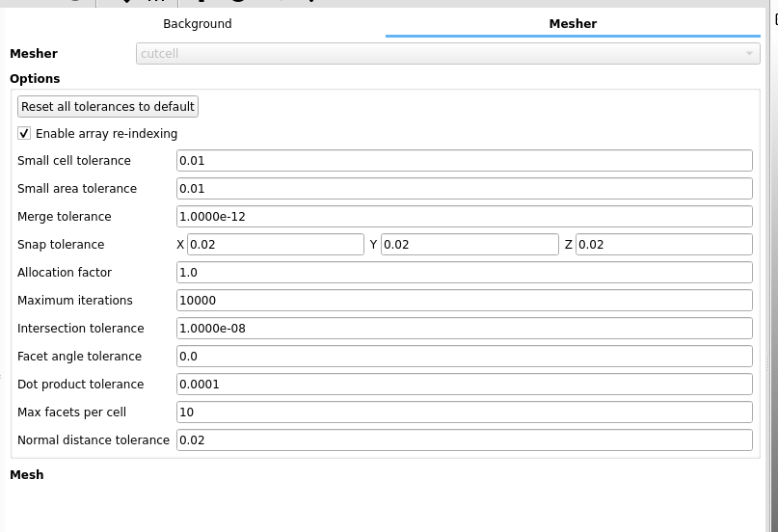
Task: Click the Snap tolerance X field
Action: point(275,245)
